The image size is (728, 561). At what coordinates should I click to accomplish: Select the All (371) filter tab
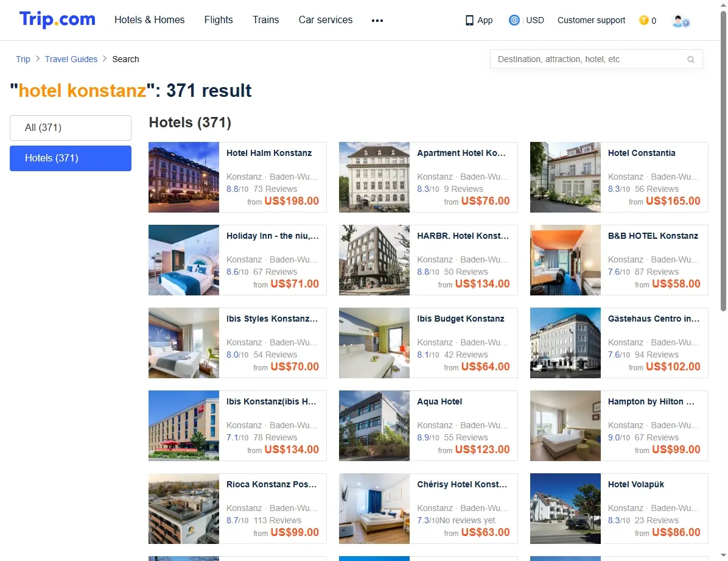pos(71,128)
